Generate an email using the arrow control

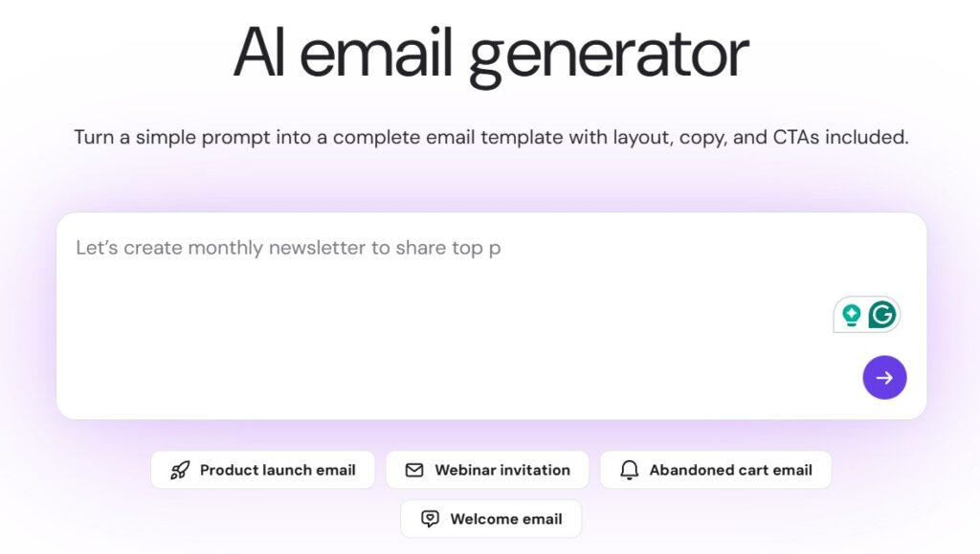tap(883, 377)
